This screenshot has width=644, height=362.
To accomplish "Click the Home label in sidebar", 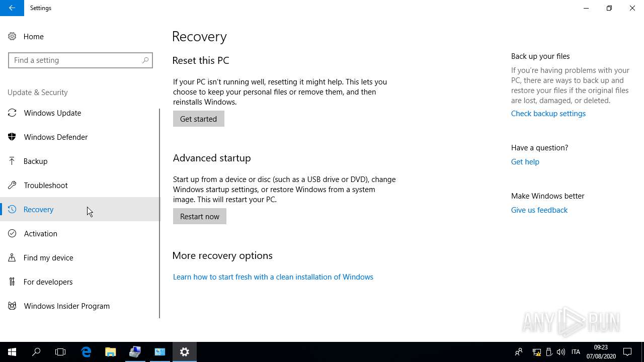I will pyautogui.click(x=34, y=37).
